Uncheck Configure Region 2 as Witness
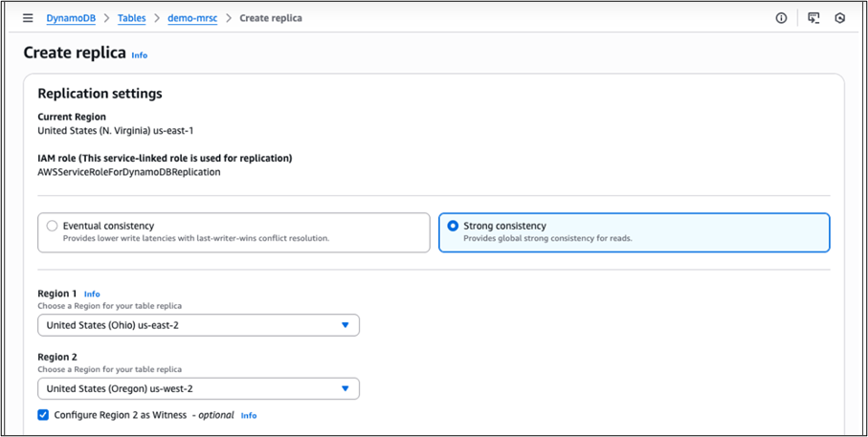868x437 pixels. (43, 415)
